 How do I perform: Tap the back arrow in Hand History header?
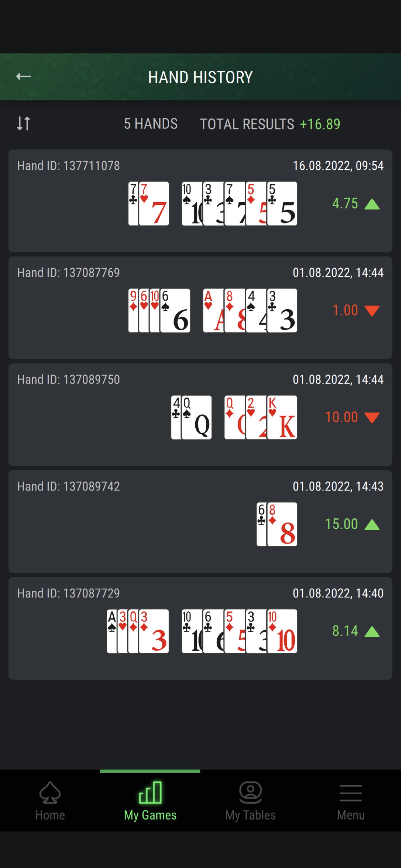[x=24, y=77]
